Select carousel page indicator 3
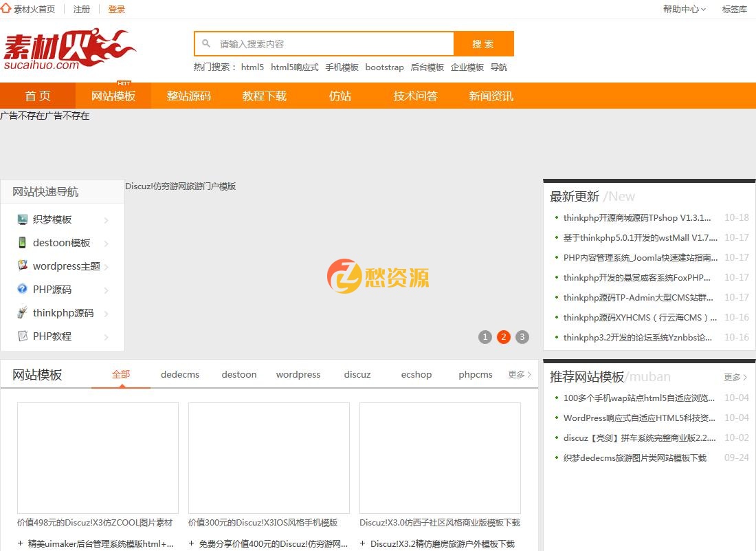The height and width of the screenshot is (551, 756). coord(522,336)
